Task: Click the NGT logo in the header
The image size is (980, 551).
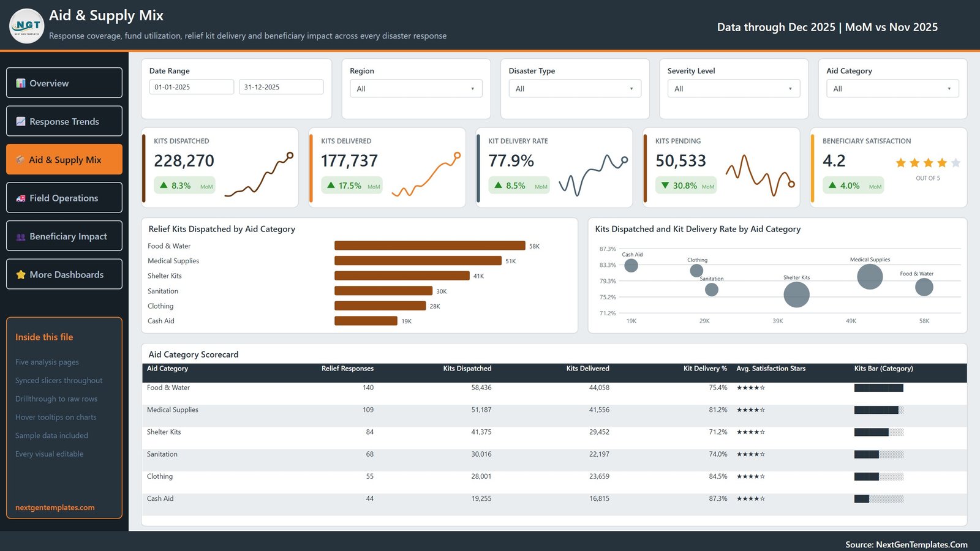Action: coord(27,26)
